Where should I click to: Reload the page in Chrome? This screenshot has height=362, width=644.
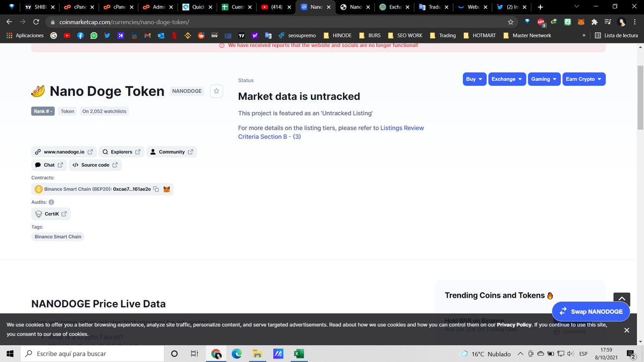36,22
